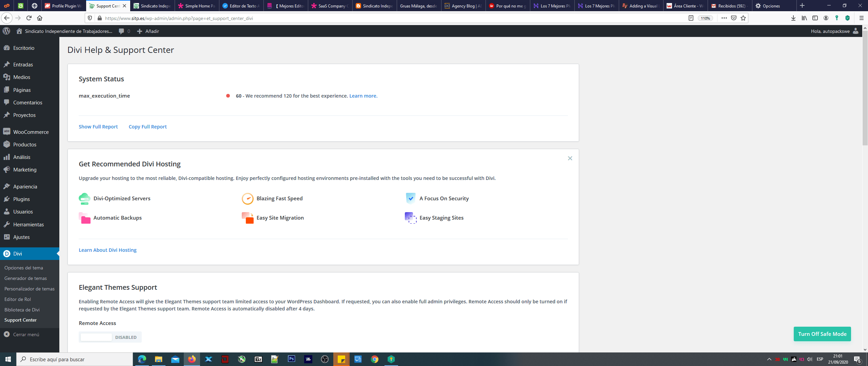Click Copy Full Report
Image resolution: width=868 pixels, height=366 pixels.
click(147, 126)
